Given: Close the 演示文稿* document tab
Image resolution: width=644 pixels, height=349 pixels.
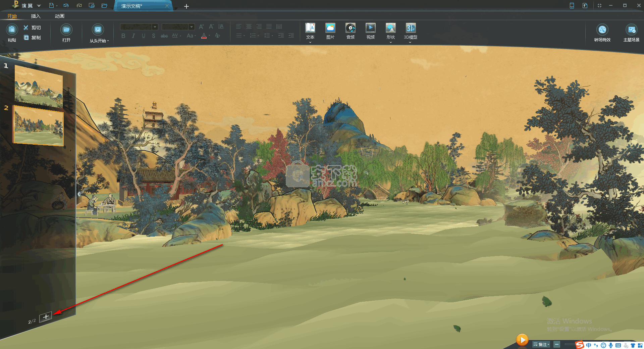Looking at the screenshot, I should pyautogui.click(x=167, y=6).
